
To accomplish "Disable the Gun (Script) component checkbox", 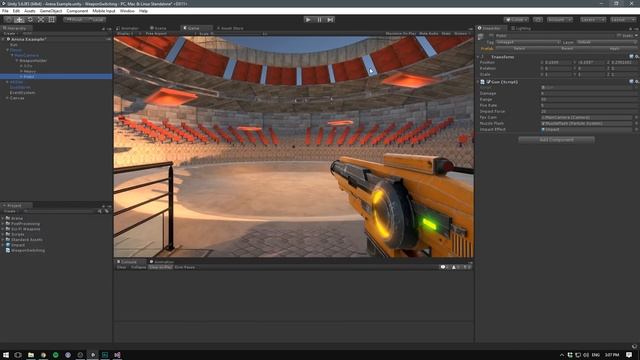I will click(x=488, y=82).
